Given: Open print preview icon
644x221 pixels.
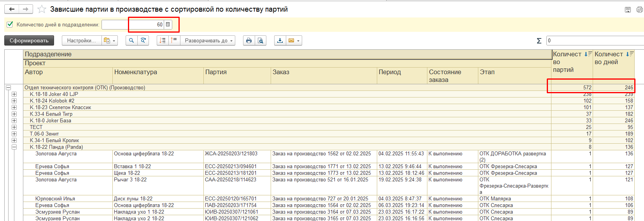Looking at the screenshot, I should click(261, 40).
